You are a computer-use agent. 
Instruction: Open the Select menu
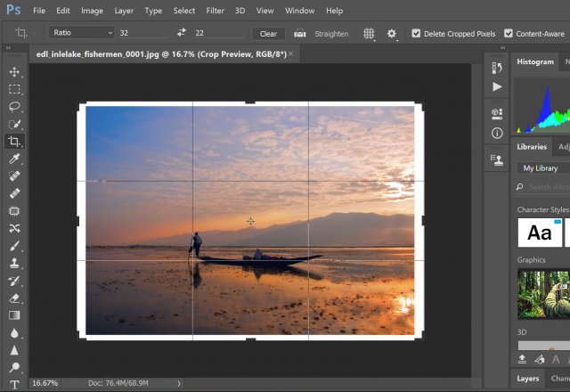(184, 11)
